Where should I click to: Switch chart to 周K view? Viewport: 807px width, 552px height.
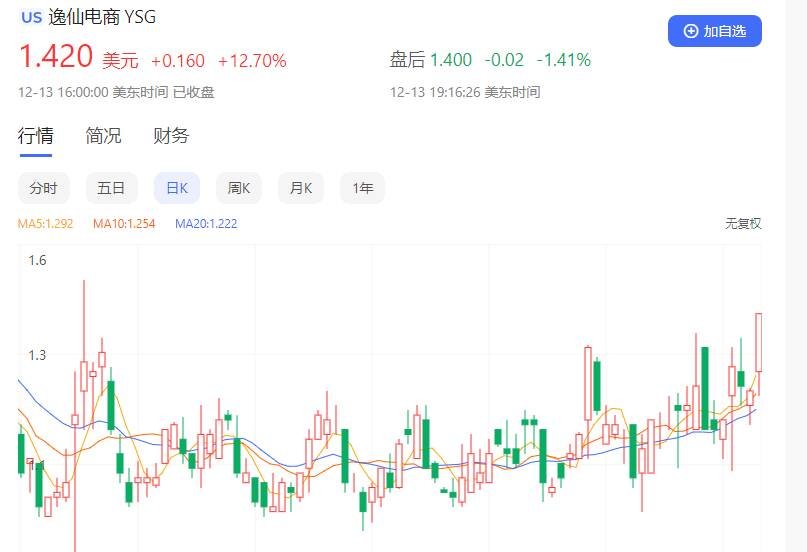[239, 188]
